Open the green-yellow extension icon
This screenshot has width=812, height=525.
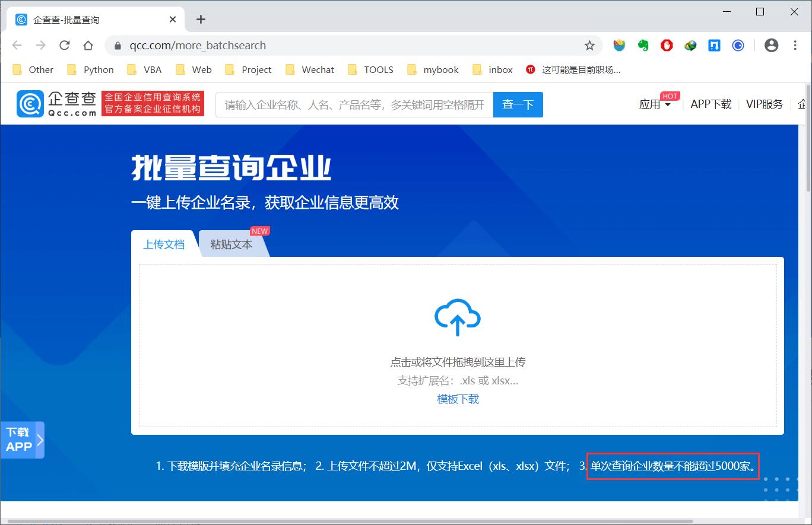691,45
